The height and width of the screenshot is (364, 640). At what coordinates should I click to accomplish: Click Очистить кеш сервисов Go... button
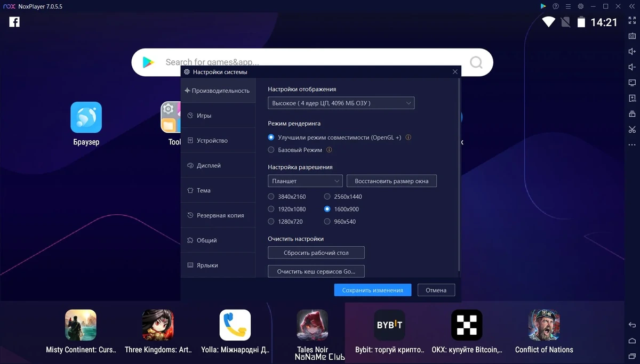click(316, 271)
